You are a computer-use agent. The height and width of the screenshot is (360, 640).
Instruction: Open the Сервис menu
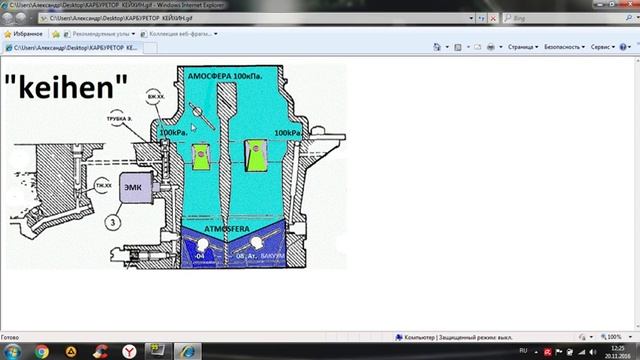point(603,47)
